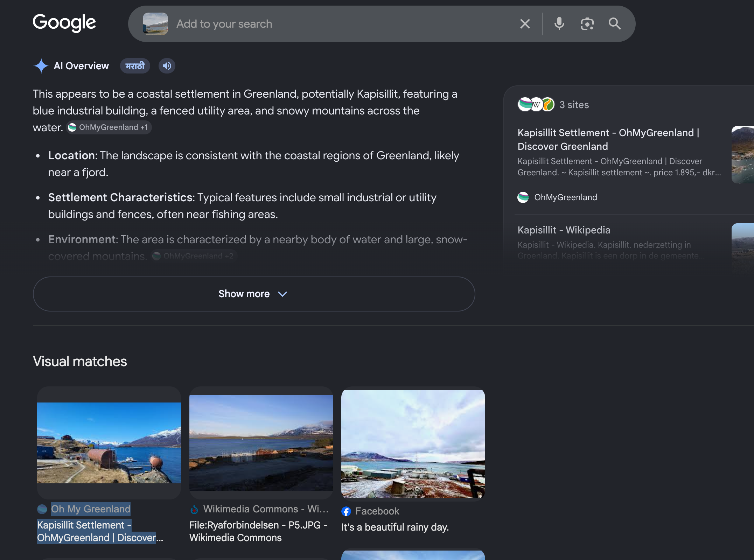Open the stacked site favicons next to '3 sites'

pos(536,104)
